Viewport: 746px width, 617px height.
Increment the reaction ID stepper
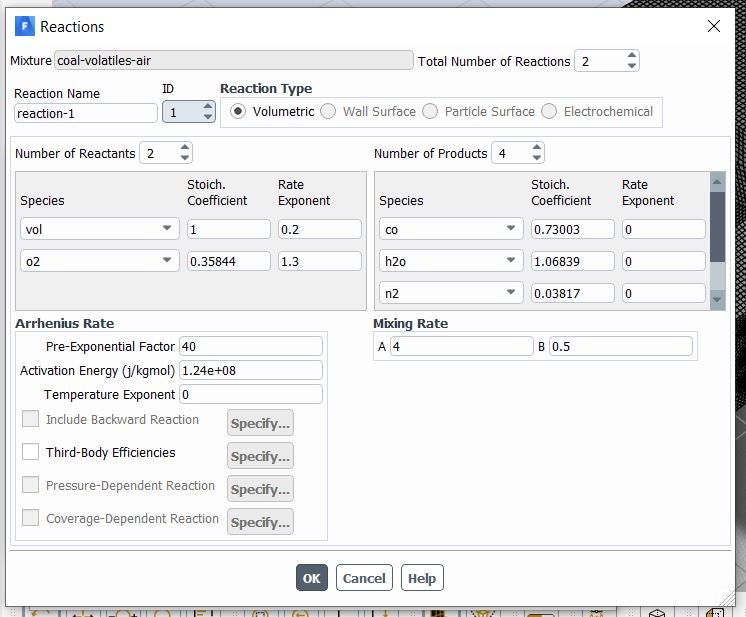(x=207, y=107)
